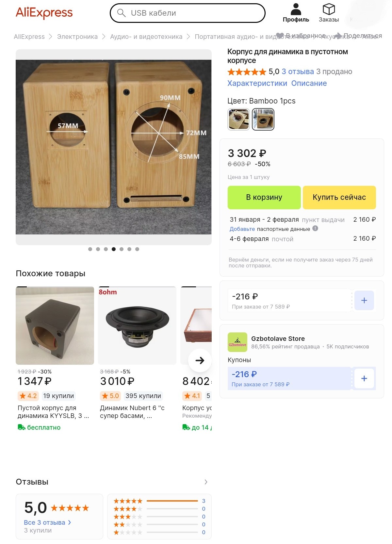Select the second Bamboo color thumbnail
392x544 pixels.
(x=263, y=120)
